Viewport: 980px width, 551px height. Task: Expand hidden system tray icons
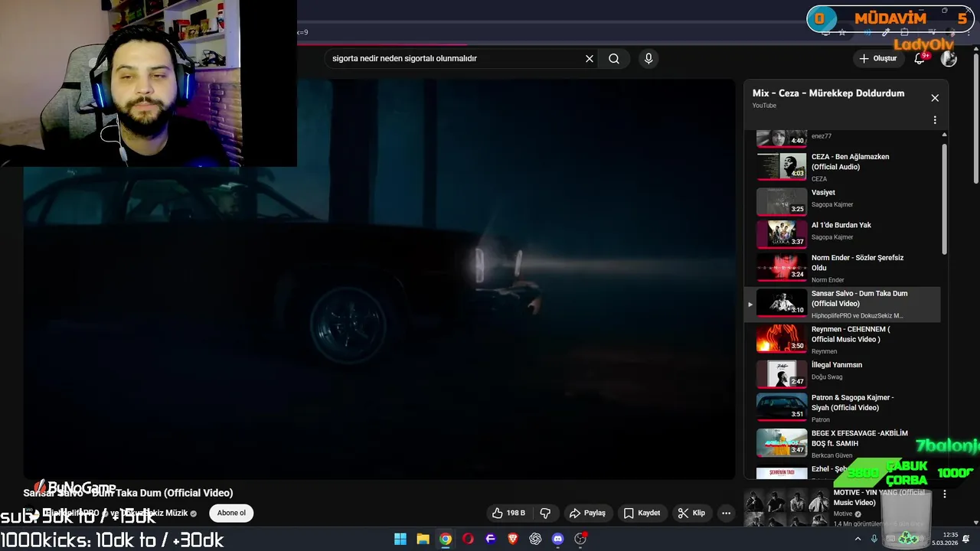[x=858, y=539]
